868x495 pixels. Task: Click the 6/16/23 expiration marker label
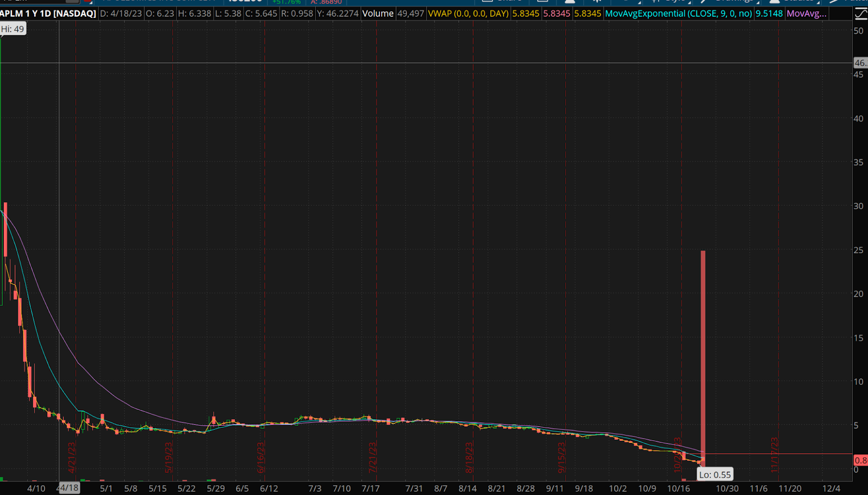coord(260,458)
